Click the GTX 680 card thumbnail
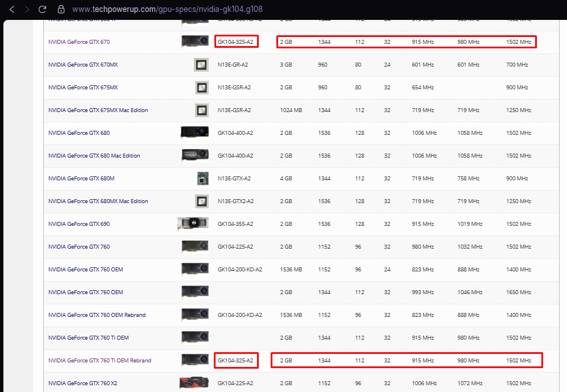Screen dimensions: 567x392 click(194, 133)
